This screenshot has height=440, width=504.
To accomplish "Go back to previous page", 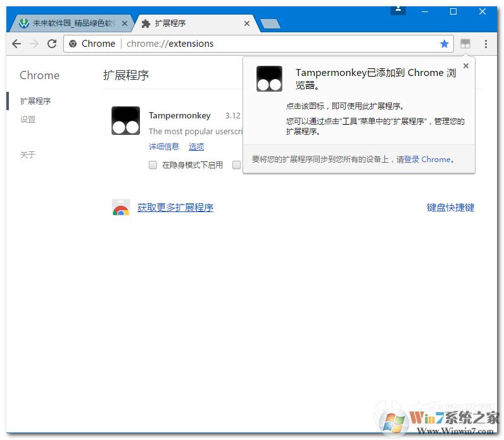I will [16, 44].
